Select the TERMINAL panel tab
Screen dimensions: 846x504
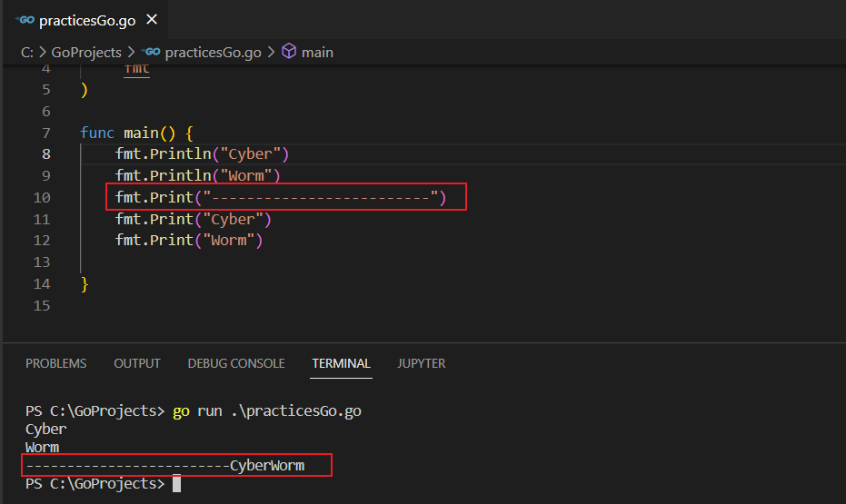[341, 363]
